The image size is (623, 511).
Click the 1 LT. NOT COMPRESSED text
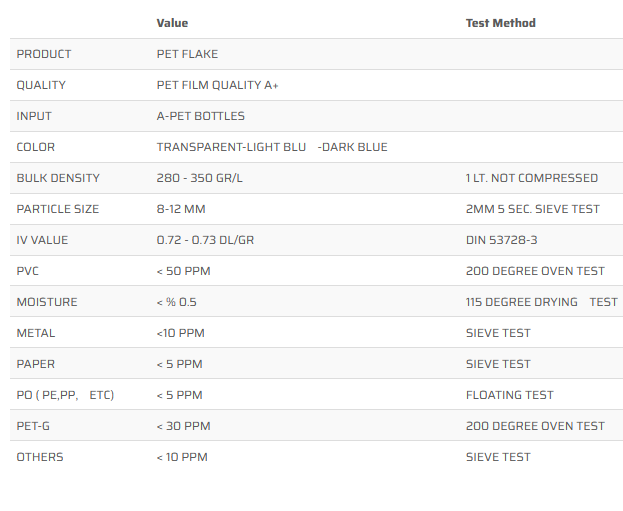coord(531,178)
